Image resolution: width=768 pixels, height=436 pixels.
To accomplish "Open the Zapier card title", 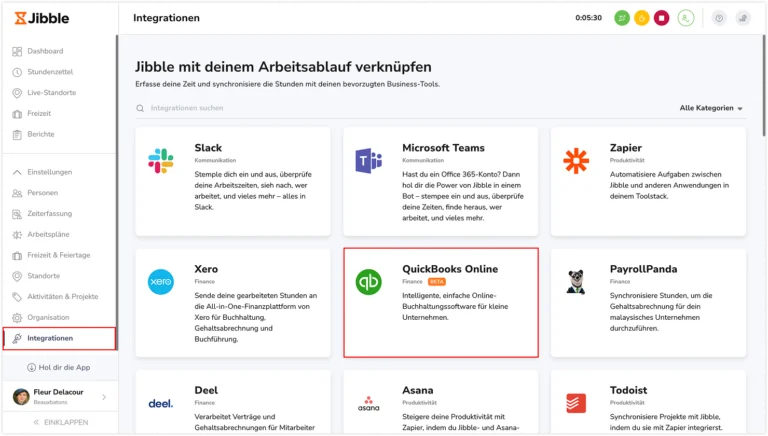I will point(625,147).
